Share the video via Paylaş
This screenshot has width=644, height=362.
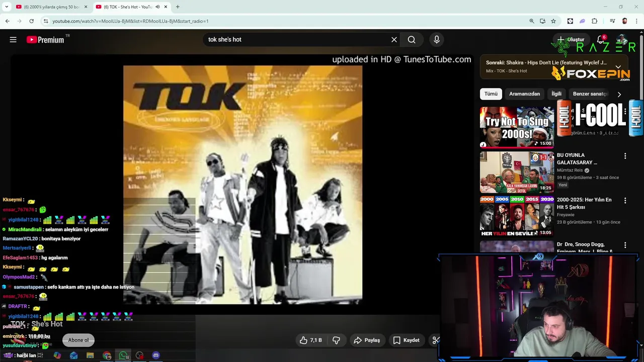(367, 340)
